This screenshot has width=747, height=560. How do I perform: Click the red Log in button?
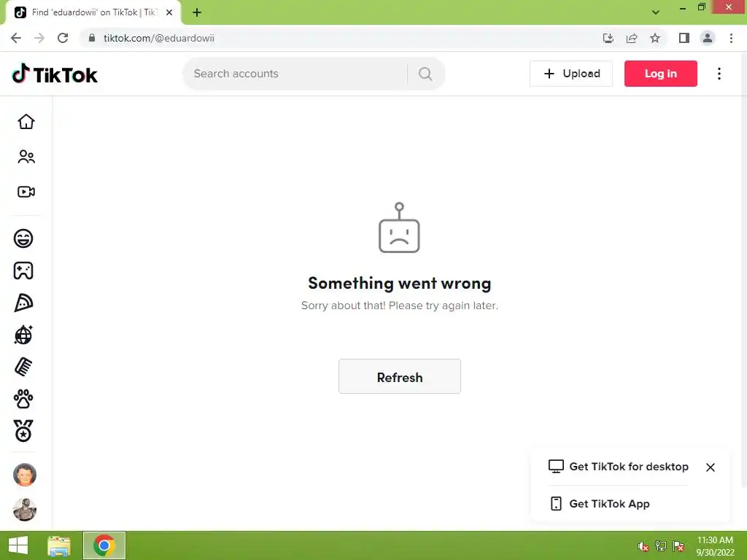[x=660, y=74]
